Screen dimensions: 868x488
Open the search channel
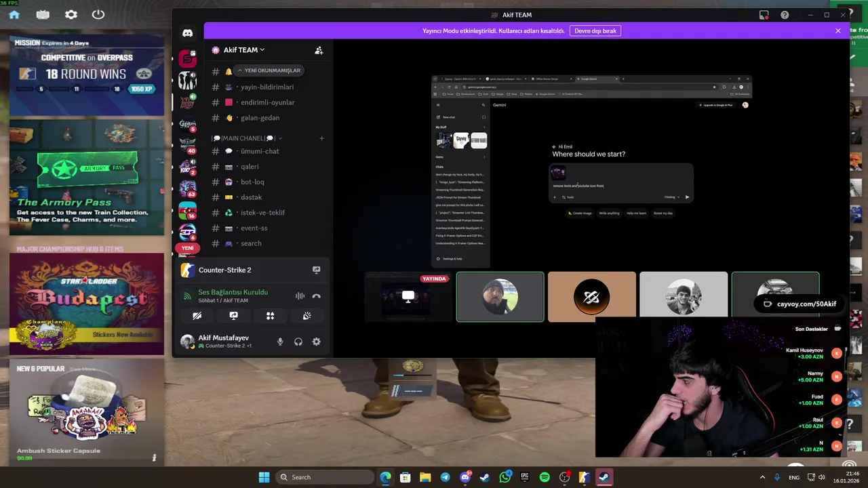(267, 243)
